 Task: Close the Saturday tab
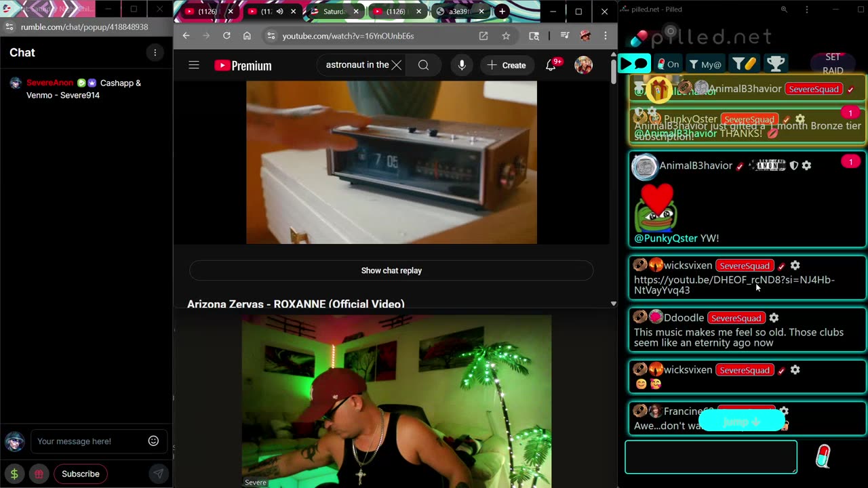click(x=356, y=12)
